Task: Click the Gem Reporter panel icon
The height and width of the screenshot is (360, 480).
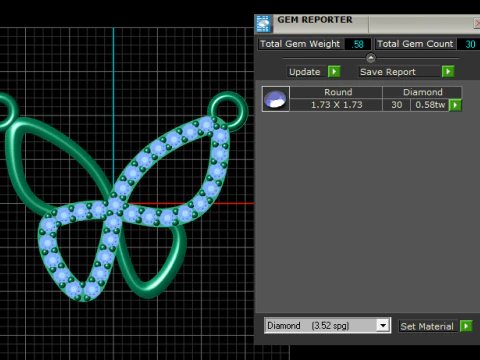Action: point(263,24)
